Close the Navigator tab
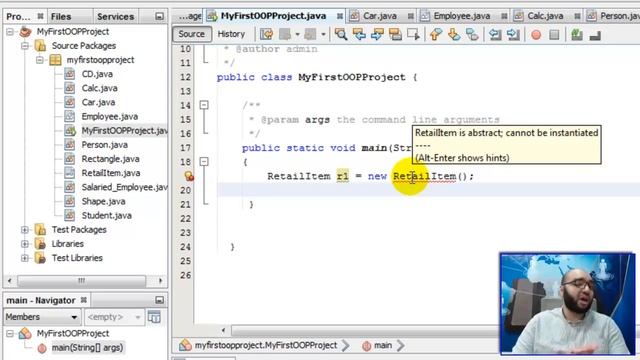The image size is (640, 360). 84,300
